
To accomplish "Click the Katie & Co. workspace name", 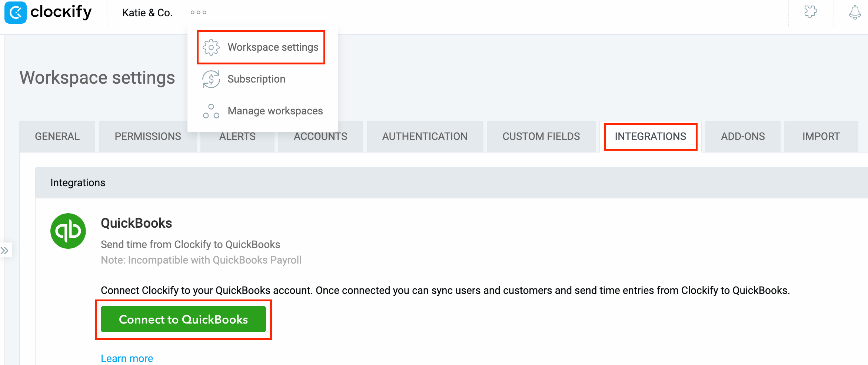I will coord(147,12).
